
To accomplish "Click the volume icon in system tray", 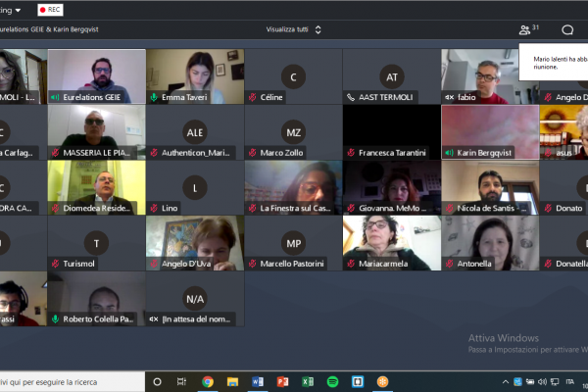I will pyautogui.click(x=542, y=382).
